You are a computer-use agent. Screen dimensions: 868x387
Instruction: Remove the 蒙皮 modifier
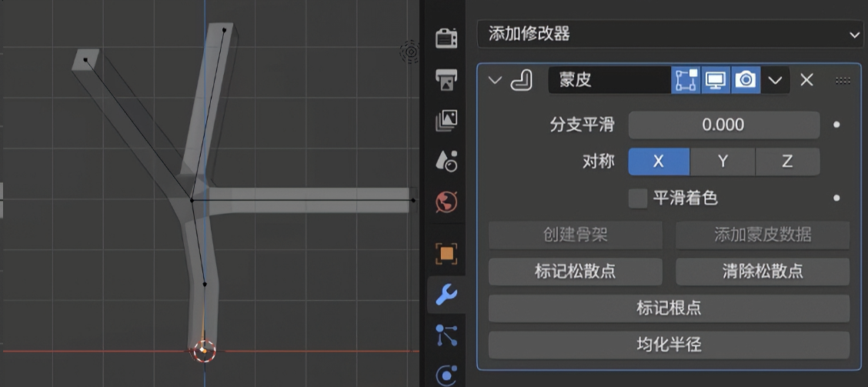(806, 80)
